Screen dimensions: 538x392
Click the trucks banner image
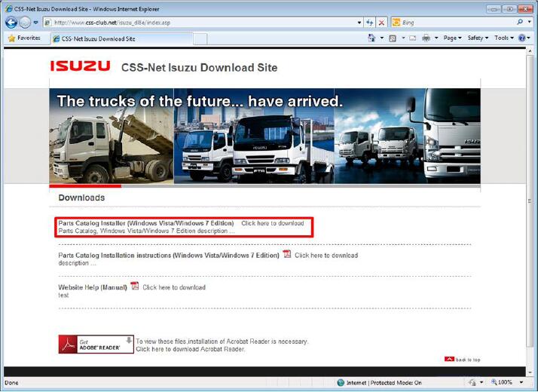[x=264, y=136]
